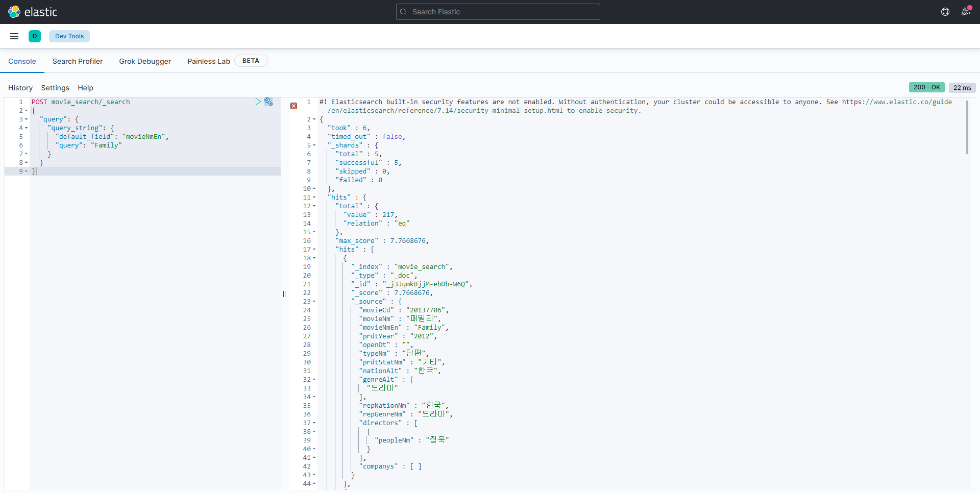
Task: Open the hamburger navigation menu
Action: point(14,36)
